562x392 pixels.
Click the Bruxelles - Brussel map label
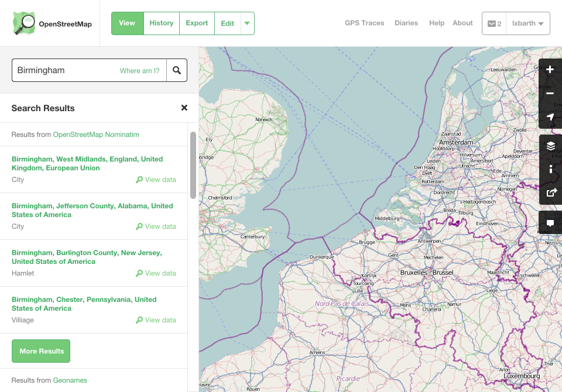pos(427,273)
